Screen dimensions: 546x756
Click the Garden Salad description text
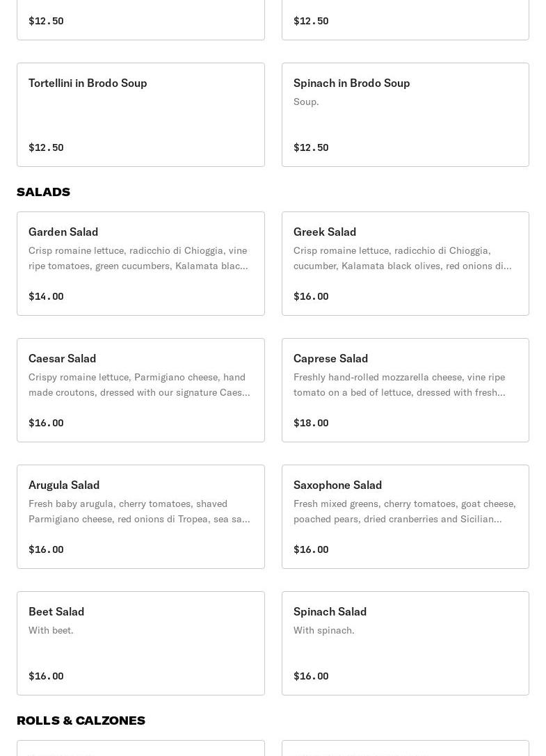coord(138,258)
